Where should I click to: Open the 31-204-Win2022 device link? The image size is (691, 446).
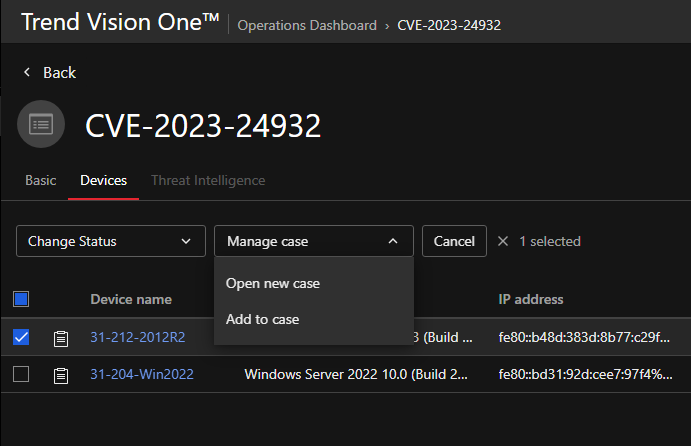click(x=141, y=374)
